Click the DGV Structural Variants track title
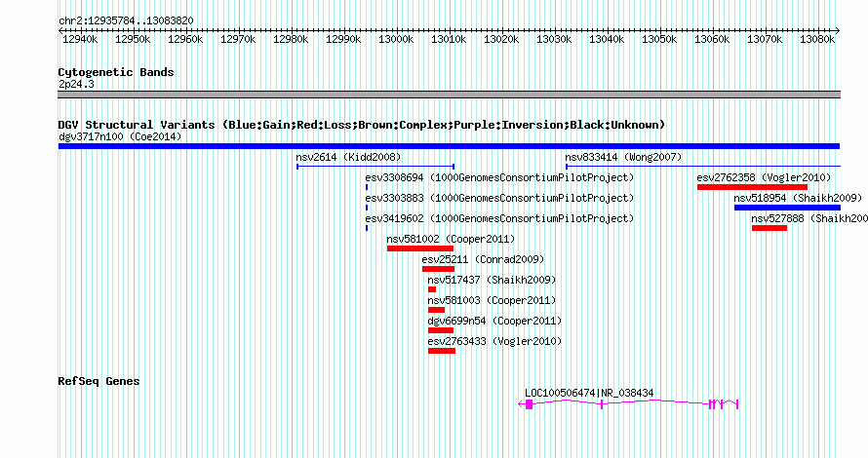The image size is (868, 458). coord(362,125)
